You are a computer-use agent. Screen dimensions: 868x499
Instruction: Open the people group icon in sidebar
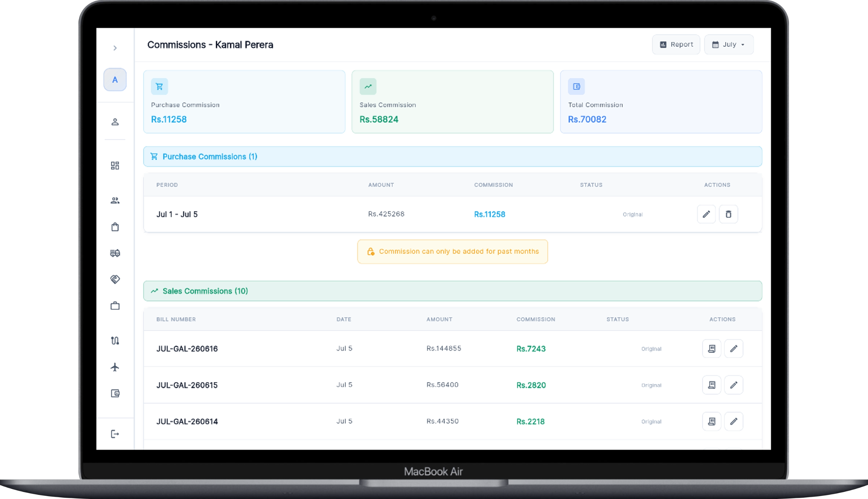[115, 201]
